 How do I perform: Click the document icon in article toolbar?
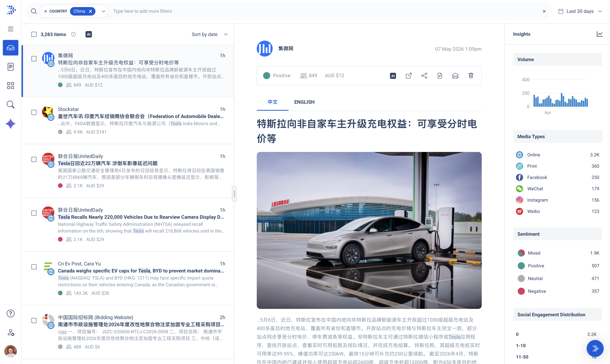(x=440, y=76)
